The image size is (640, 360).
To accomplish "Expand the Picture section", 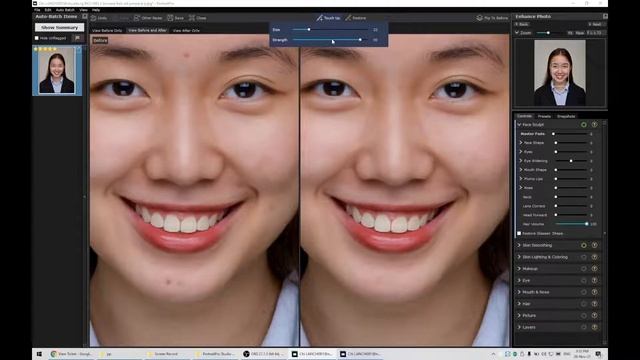I will [x=519, y=316].
